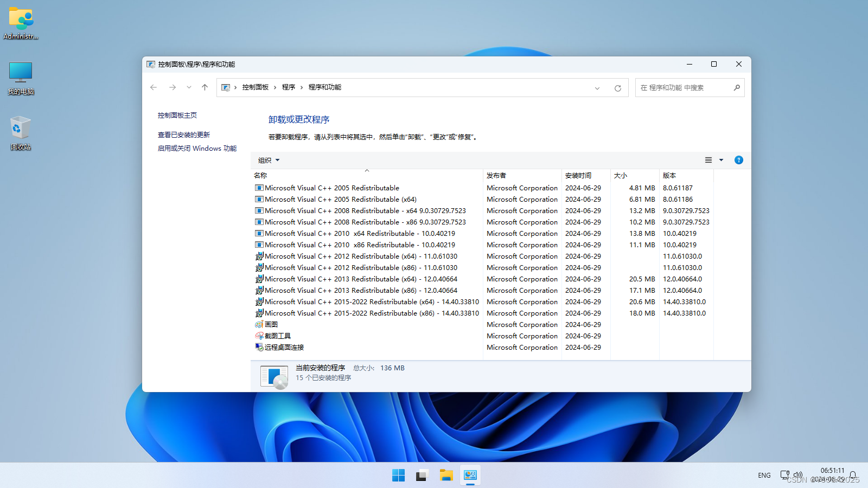Viewport: 868px width, 488px height.
Task: Select the 远程桌面连接 program icon
Action: point(259,348)
